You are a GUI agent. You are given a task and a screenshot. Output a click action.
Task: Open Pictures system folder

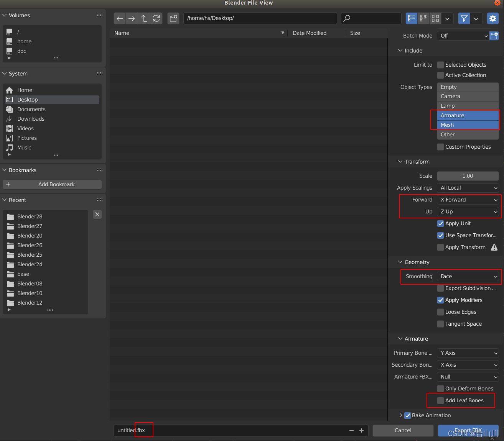pyautogui.click(x=52, y=138)
